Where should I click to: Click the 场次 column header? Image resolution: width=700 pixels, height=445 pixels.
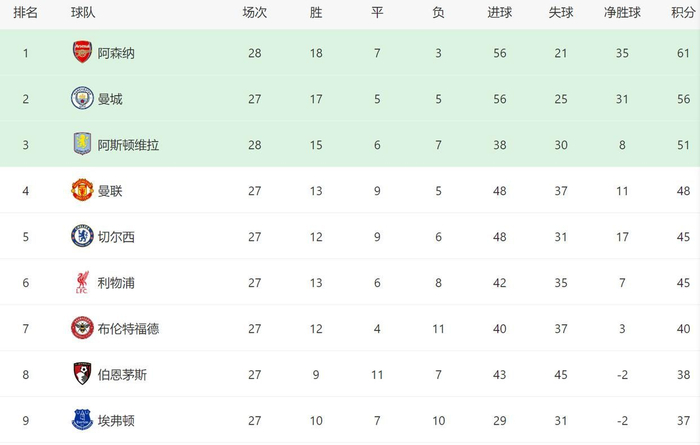point(254,13)
